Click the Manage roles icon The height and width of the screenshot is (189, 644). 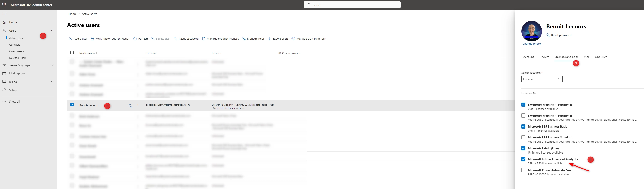pyautogui.click(x=244, y=39)
